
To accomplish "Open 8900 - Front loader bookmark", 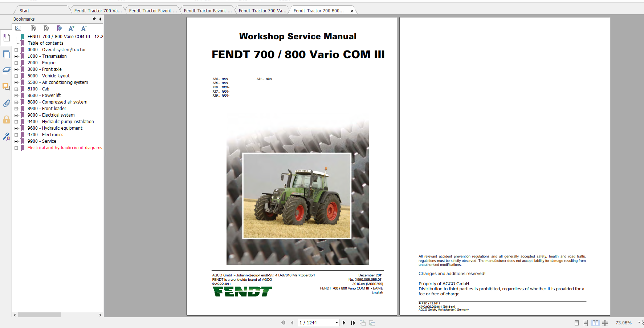I will pyautogui.click(x=47, y=109).
